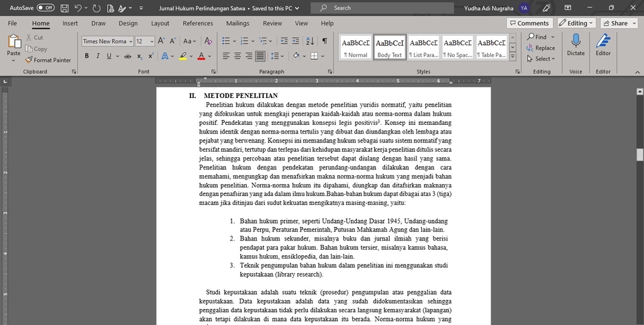Click the Copy command

tap(36, 48)
